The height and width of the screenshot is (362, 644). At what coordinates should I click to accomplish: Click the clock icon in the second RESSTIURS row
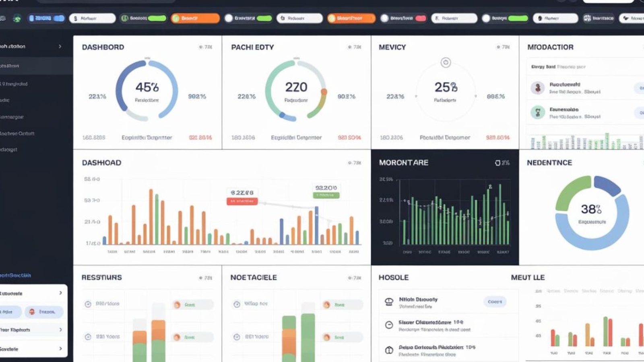coord(88,337)
